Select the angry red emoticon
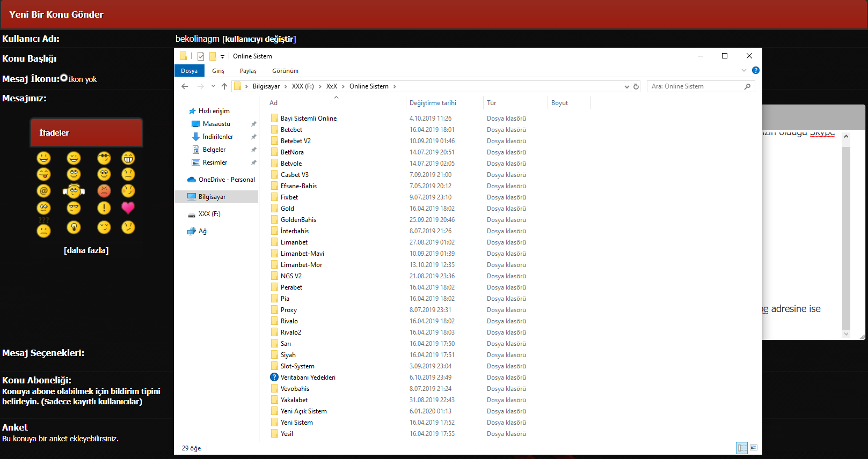 click(104, 191)
